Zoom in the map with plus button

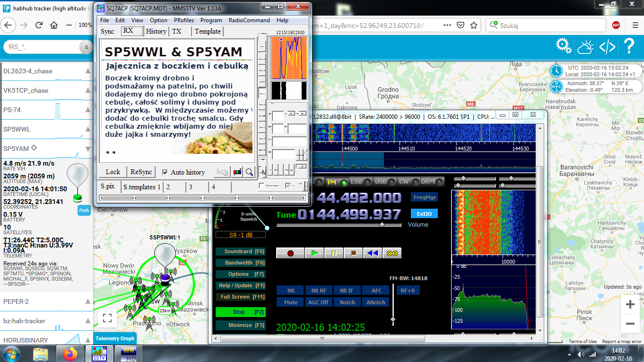tap(630, 305)
